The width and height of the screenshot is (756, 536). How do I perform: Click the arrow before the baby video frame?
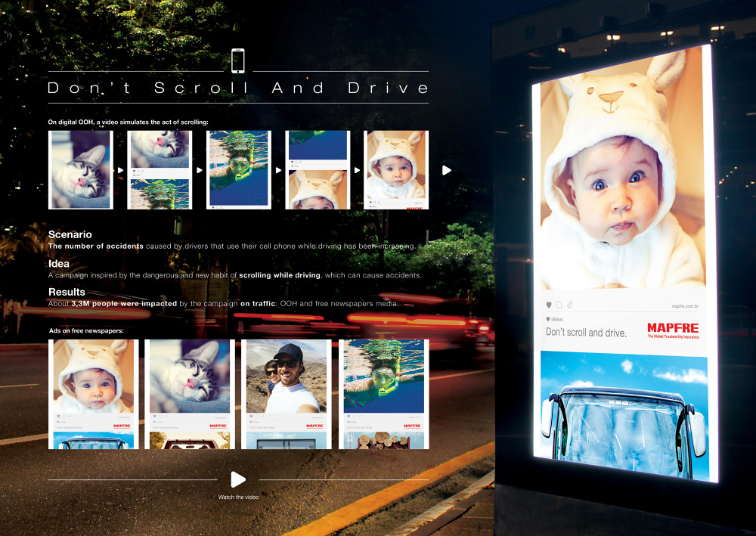click(357, 170)
